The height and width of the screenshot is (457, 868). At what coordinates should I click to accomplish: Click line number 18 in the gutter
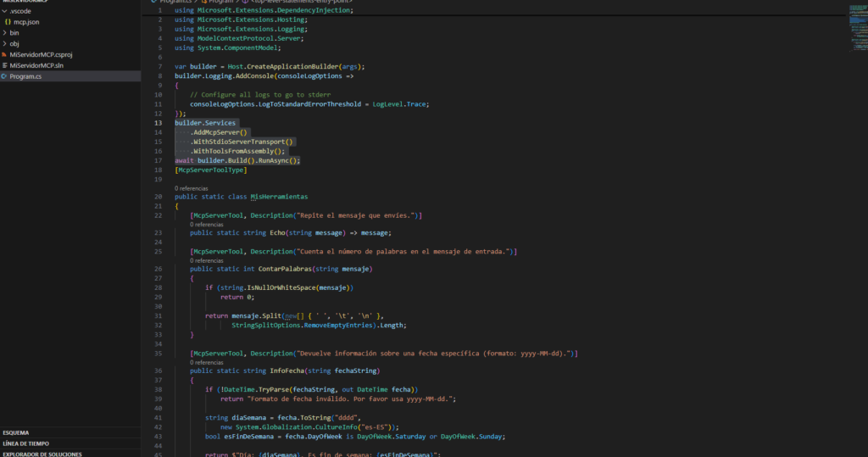(x=158, y=170)
